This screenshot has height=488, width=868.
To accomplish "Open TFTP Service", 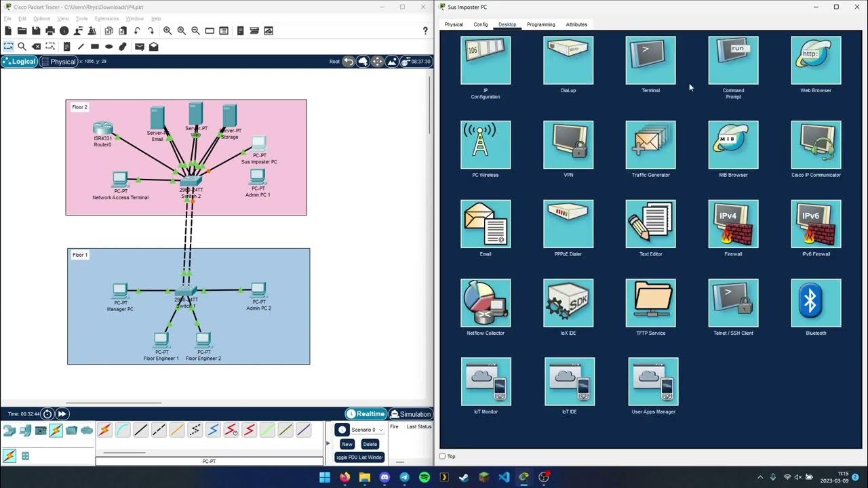I will tap(651, 303).
